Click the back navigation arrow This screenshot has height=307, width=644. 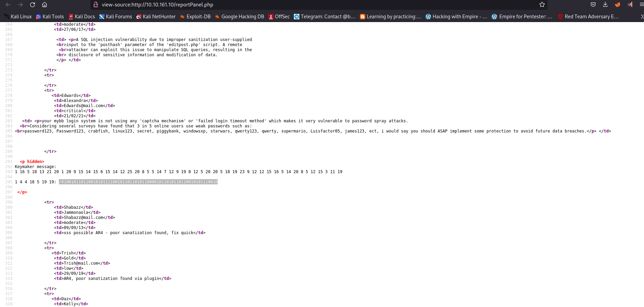(8, 5)
